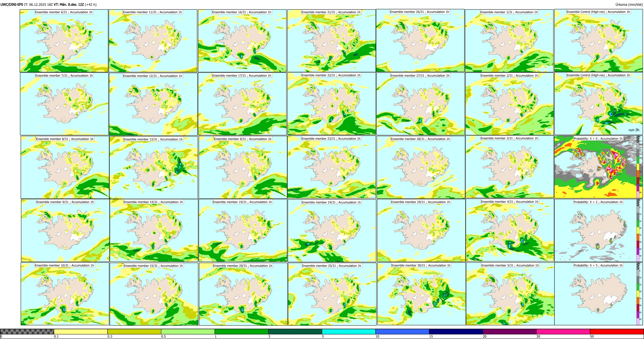Screen dimensions: 644x339
Task: Open the Ensemble member 7/31 panel
Action: point(64,104)
